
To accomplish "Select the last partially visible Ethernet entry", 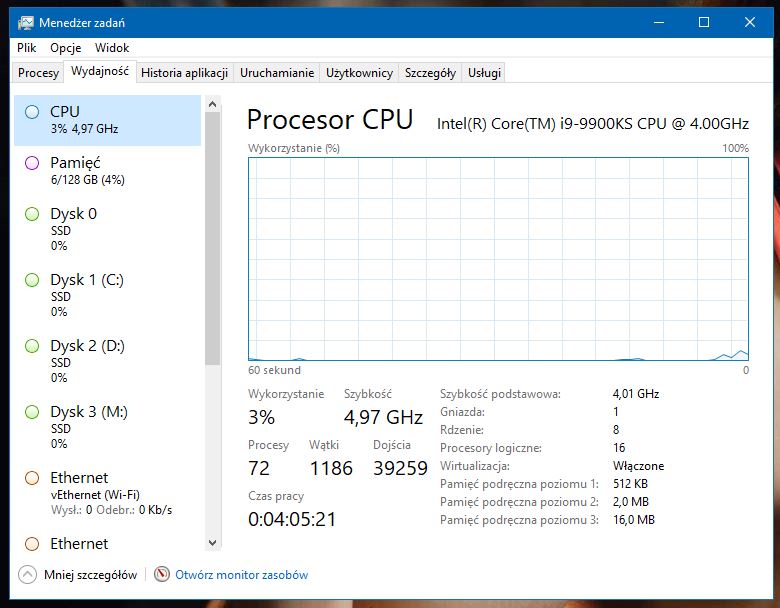I will coord(107,541).
